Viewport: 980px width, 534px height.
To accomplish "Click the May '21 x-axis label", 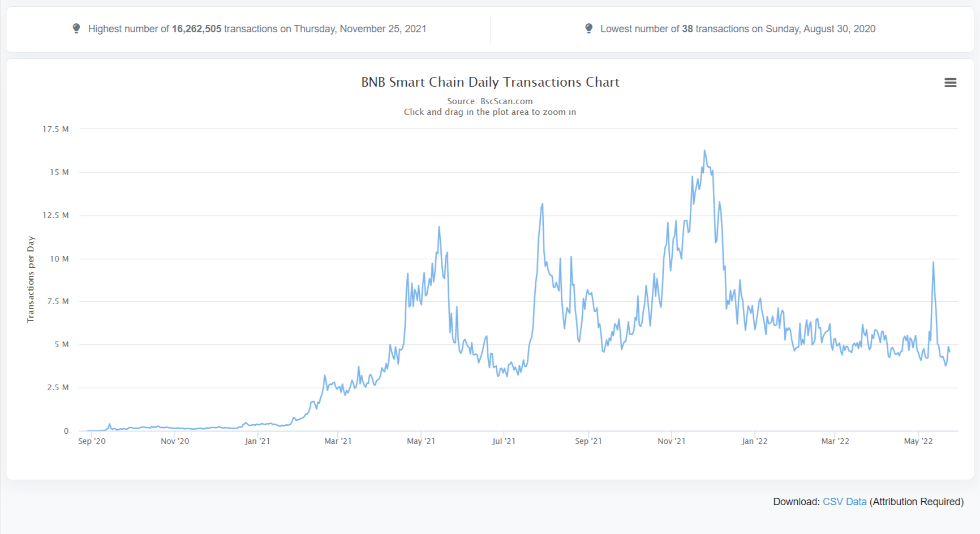I will [x=421, y=441].
